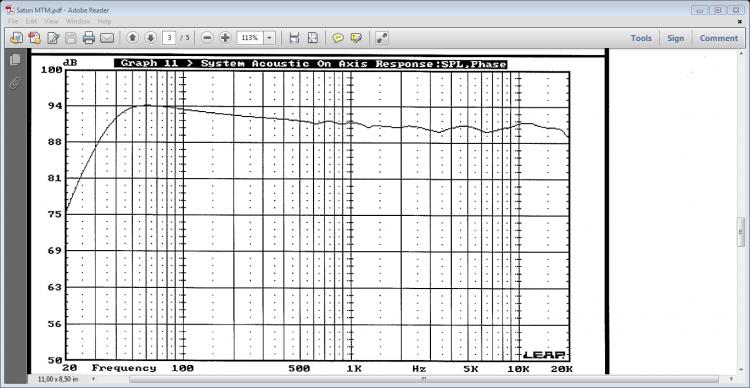
Task: Click the 50 dB axis value
Action: (56, 360)
